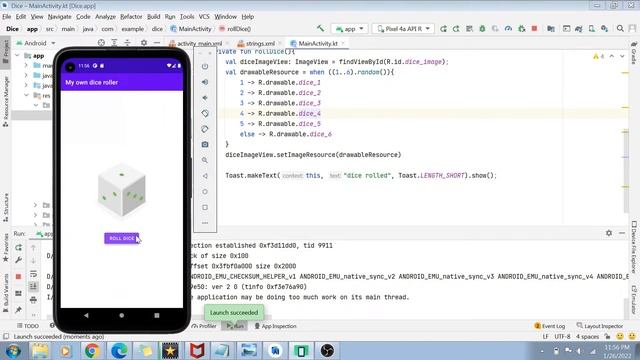Select the MainActivity.kt tab

pyautogui.click(x=318, y=43)
